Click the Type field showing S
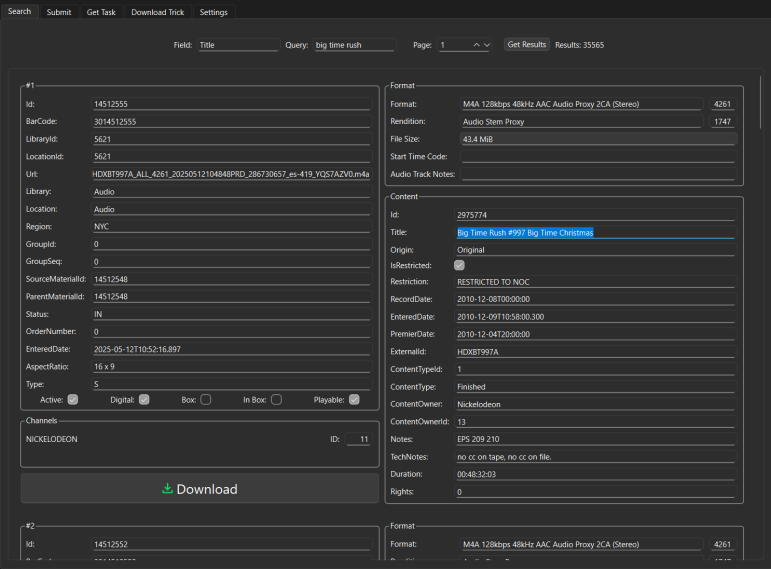The width and height of the screenshot is (771, 569). coord(232,384)
